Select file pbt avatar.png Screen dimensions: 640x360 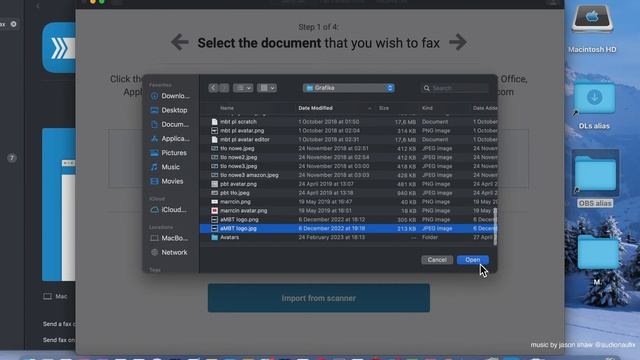coord(348,184)
